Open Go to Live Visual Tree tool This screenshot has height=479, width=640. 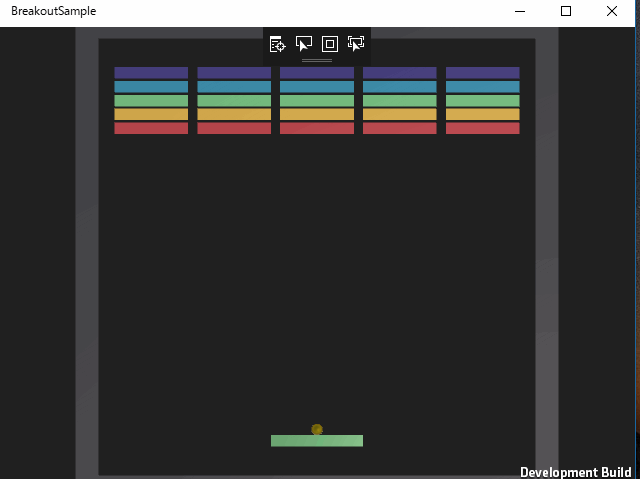coord(278,44)
